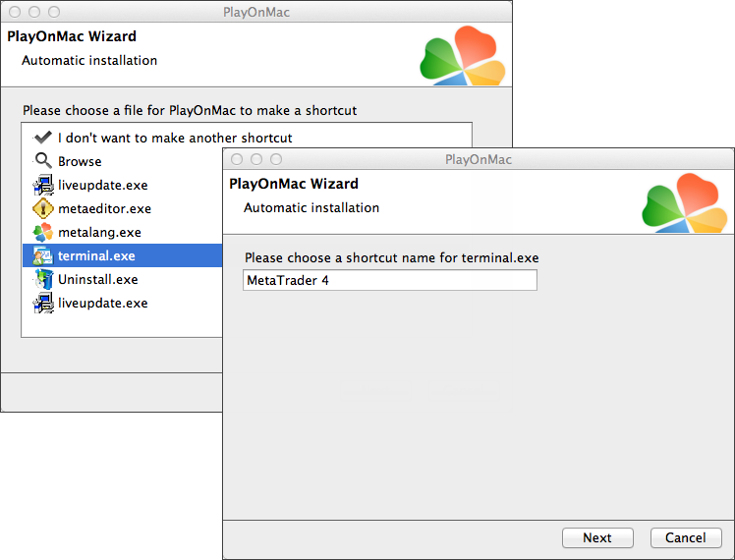The image size is (735, 560).
Task: Click the metaeditor.exe yellow warning icon
Action: click(x=42, y=208)
